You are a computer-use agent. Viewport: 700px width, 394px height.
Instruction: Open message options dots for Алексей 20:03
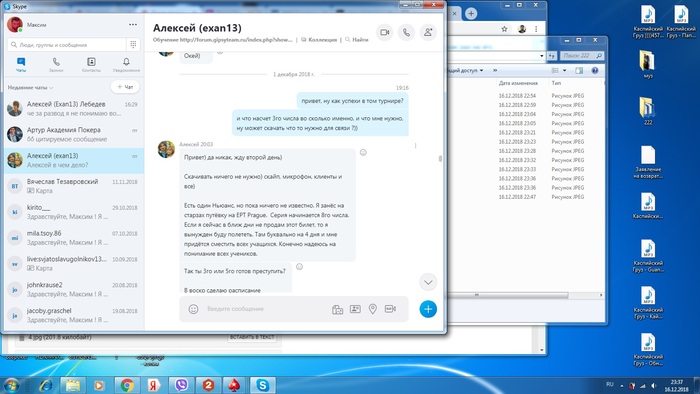pos(415,145)
